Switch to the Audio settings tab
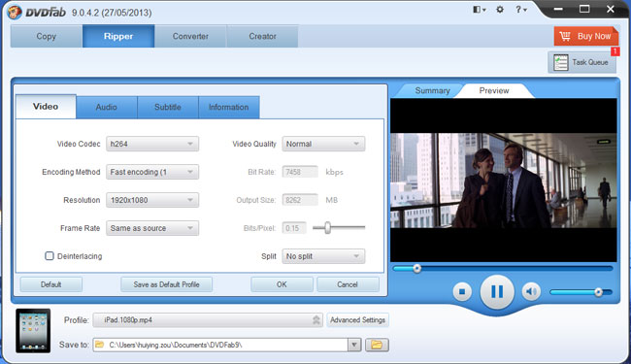The width and height of the screenshot is (631, 364). pos(107,107)
